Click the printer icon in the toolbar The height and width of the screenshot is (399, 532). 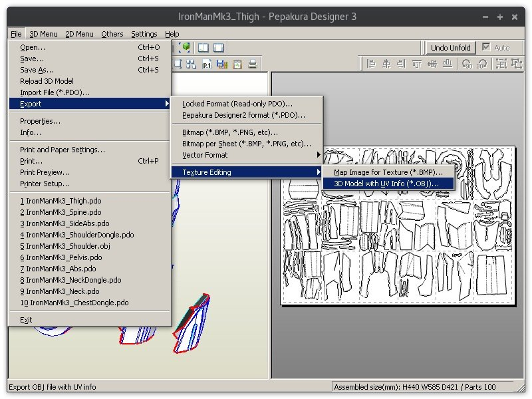[x=253, y=64]
